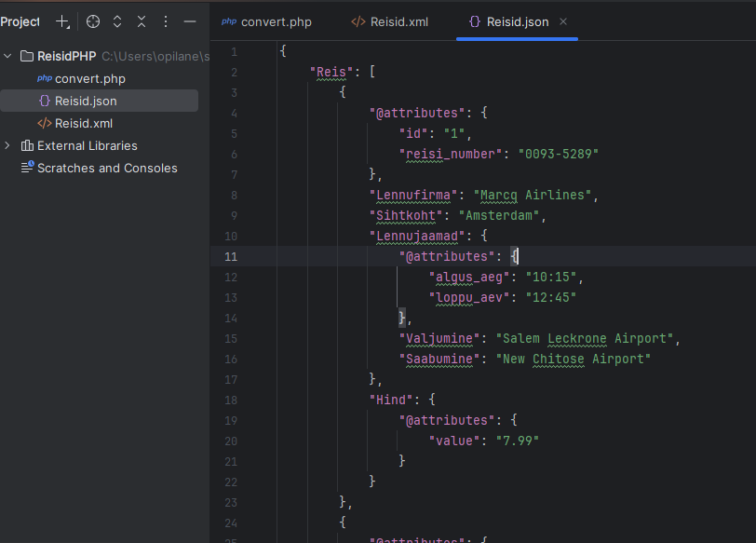Image resolution: width=756 pixels, height=543 pixels.
Task: Open the Project view dropdown header
Action: 20,21
